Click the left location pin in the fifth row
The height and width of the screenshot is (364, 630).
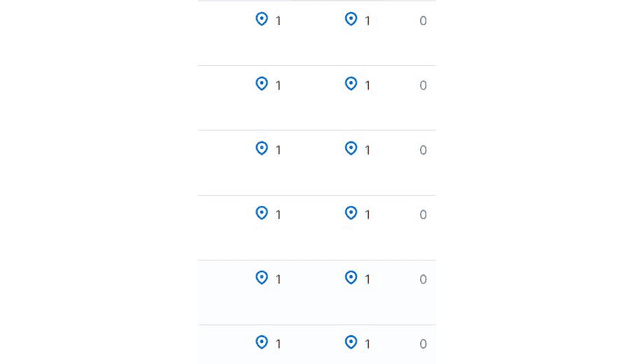point(262,278)
